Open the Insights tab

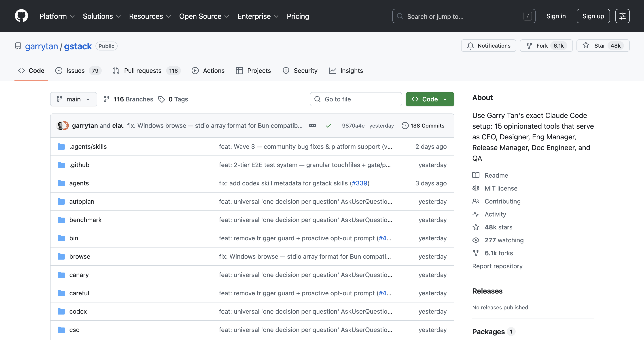[346, 71]
